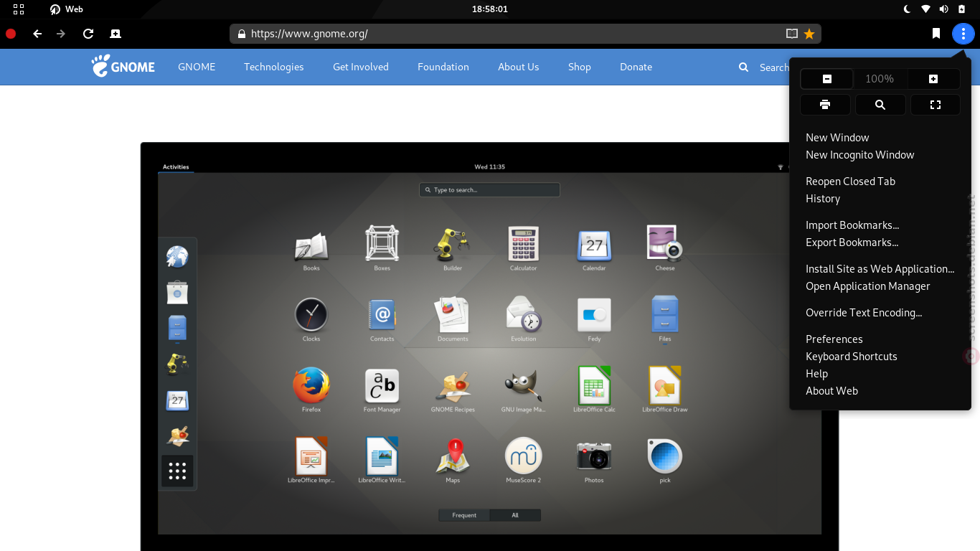This screenshot has height=551, width=980.
Task: Click the padlock security icon in address bar
Action: (241, 34)
